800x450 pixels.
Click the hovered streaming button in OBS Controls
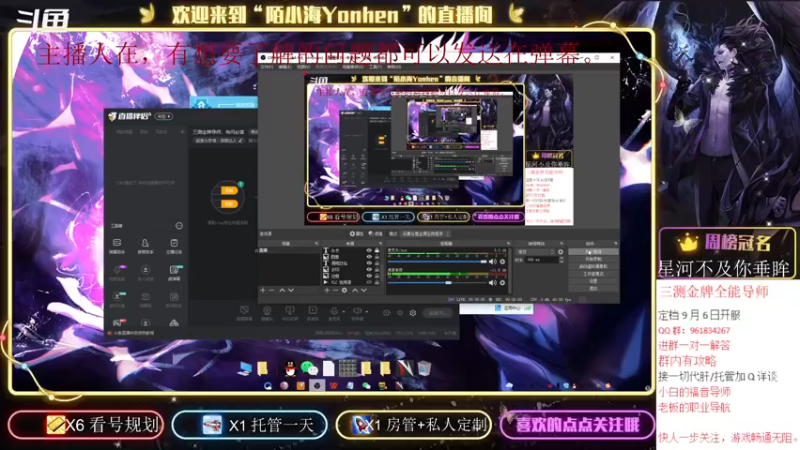[593, 252]
